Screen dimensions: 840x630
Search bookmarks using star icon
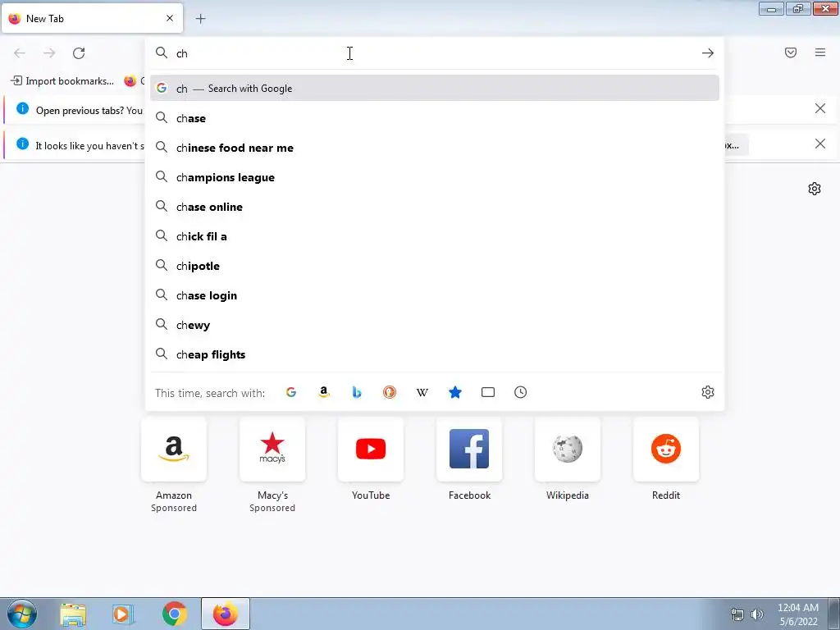click(x=454, y=392)
